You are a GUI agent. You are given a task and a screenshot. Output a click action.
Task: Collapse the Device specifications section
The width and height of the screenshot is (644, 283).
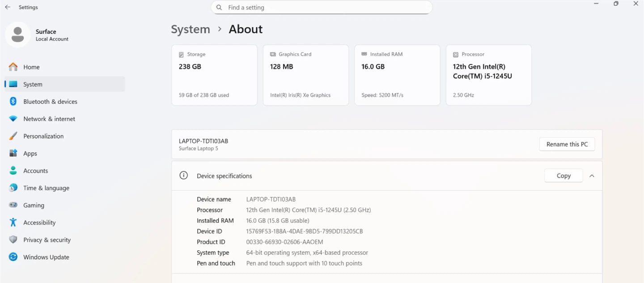[x=592, y=176]
